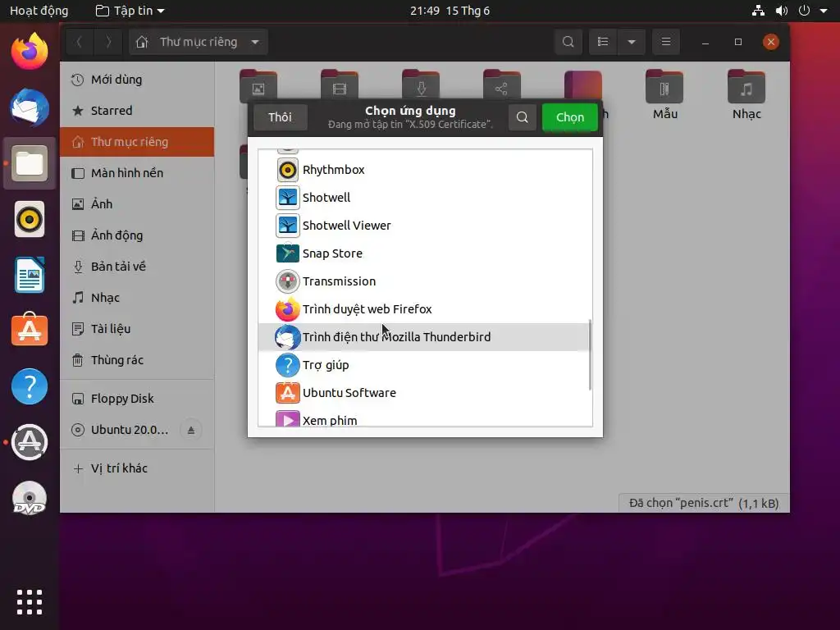840x630 pixels.
Task: Choose Transmission from the app list
Action: [x=424, y=281]
